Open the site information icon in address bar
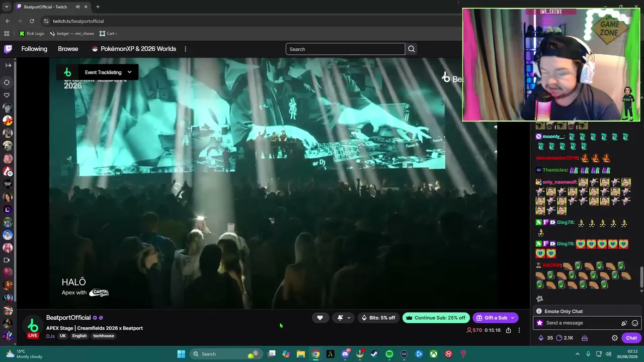This screenshot has width=644, height=362. (46, 21)
